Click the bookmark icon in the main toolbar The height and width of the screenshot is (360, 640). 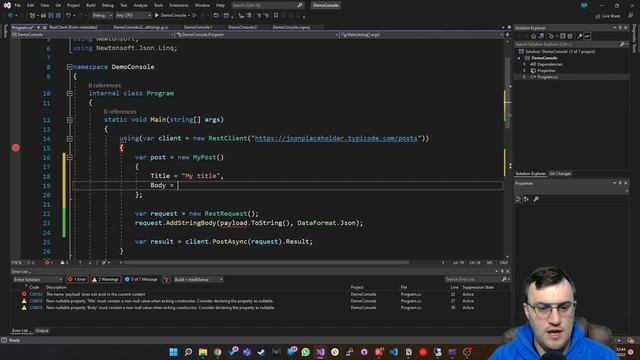(276, 16)
